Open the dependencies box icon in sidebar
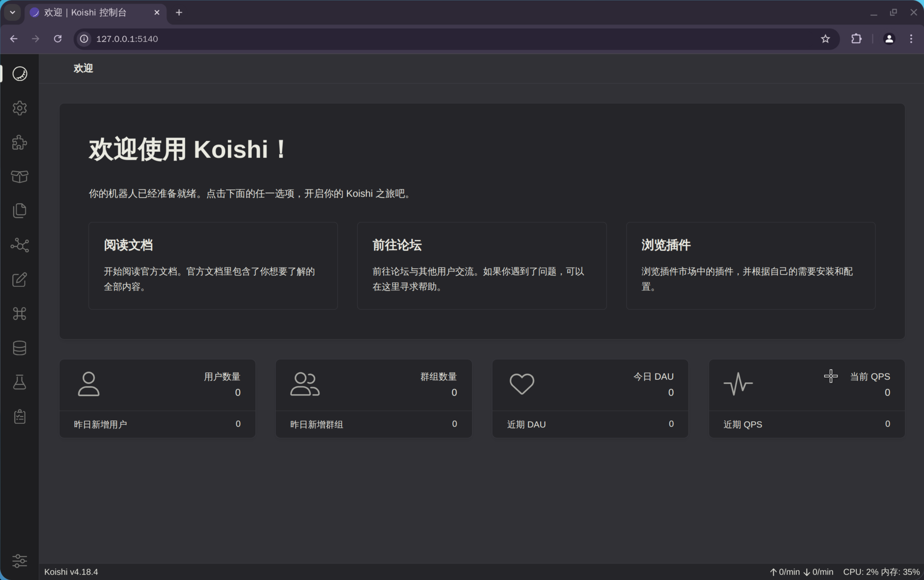This screenshot has width=924, height=580. [x=20, y=176]
